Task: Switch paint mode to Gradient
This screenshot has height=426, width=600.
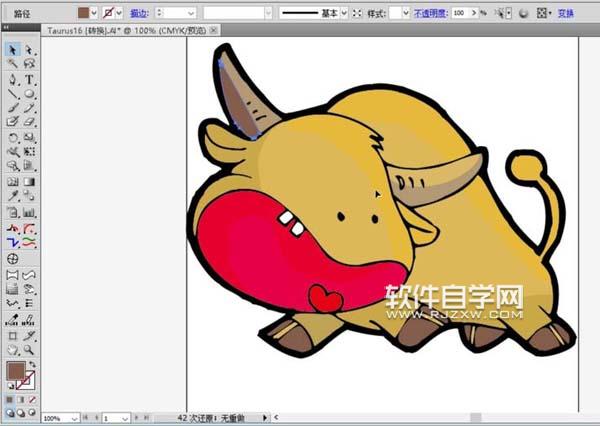Action: point(21,400)
